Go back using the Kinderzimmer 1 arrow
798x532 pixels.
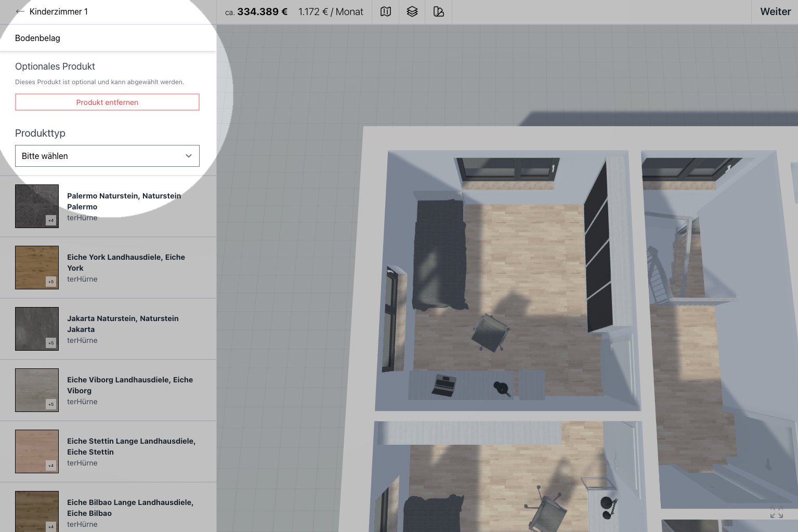20,11
